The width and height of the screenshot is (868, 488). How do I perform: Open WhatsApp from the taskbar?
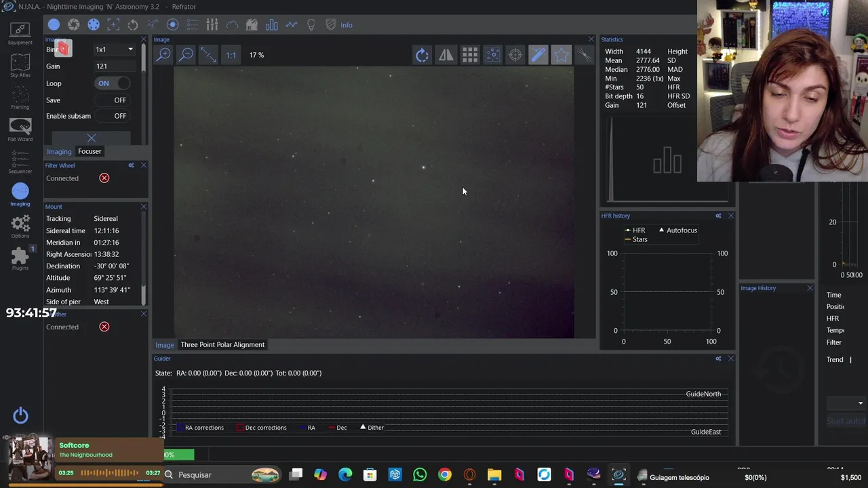420,475
